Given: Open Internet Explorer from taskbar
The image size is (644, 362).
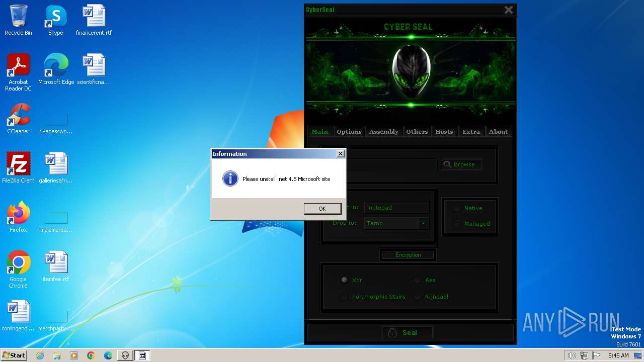Looking at the screenshot, I should click(40, 355).
